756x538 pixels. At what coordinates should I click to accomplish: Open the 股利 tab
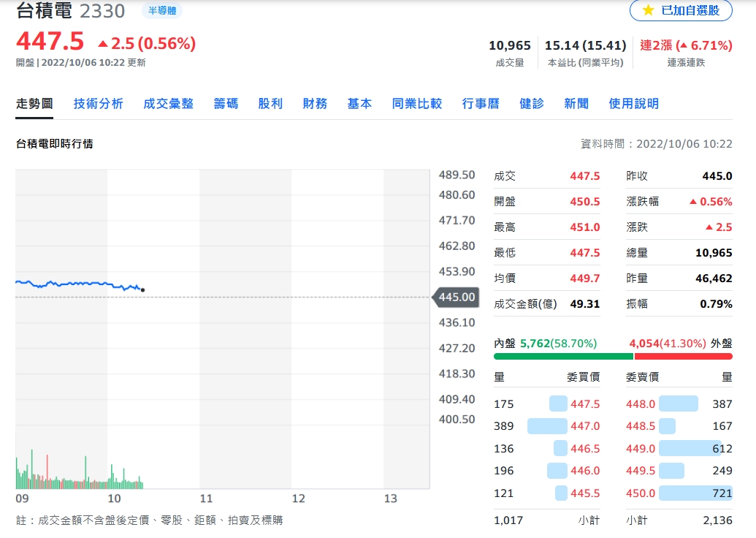tap(270, 104)
